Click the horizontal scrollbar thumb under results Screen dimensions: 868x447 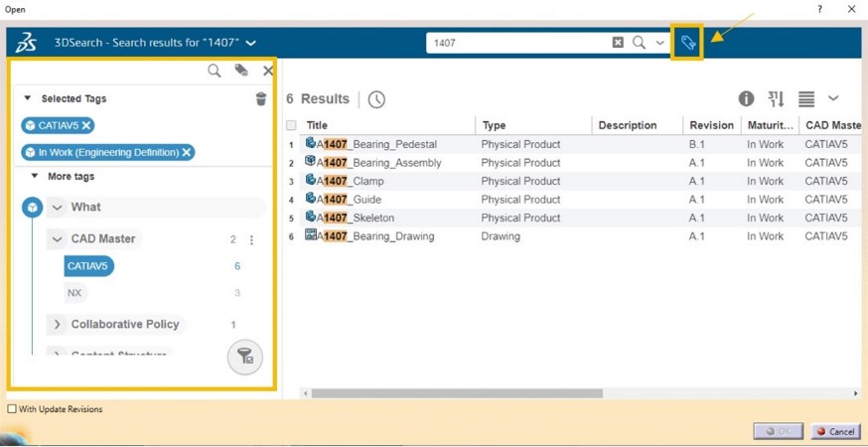(x=457, y=393)
